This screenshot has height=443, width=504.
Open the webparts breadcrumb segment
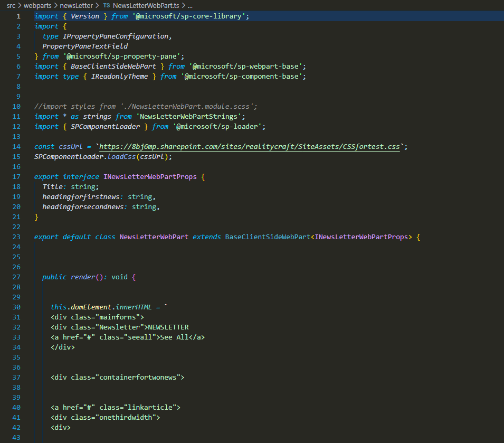point(37,5)
